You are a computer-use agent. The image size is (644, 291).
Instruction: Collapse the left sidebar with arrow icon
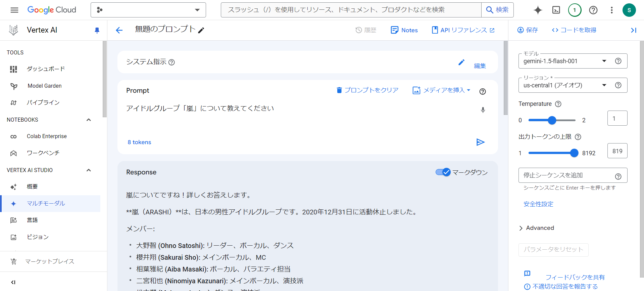tap(13, 282)
